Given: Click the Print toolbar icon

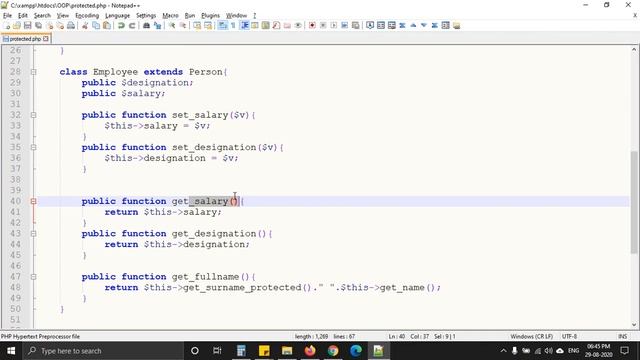Looking at the screenshot, I should pos(71,25).
